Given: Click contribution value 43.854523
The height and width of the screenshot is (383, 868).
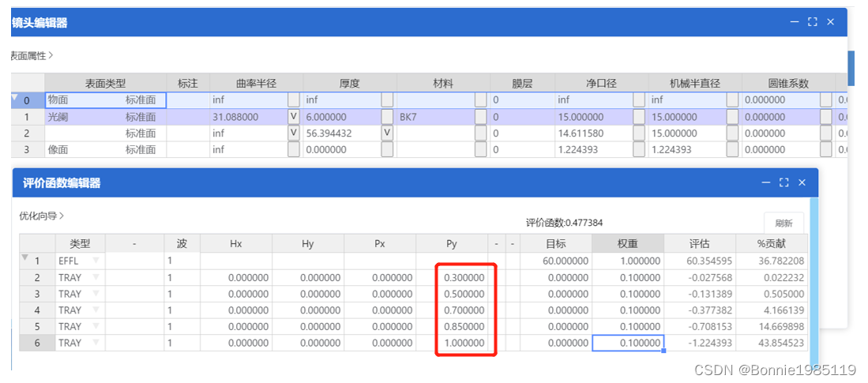Looking at the screenshot, I should tap(772, 343).
